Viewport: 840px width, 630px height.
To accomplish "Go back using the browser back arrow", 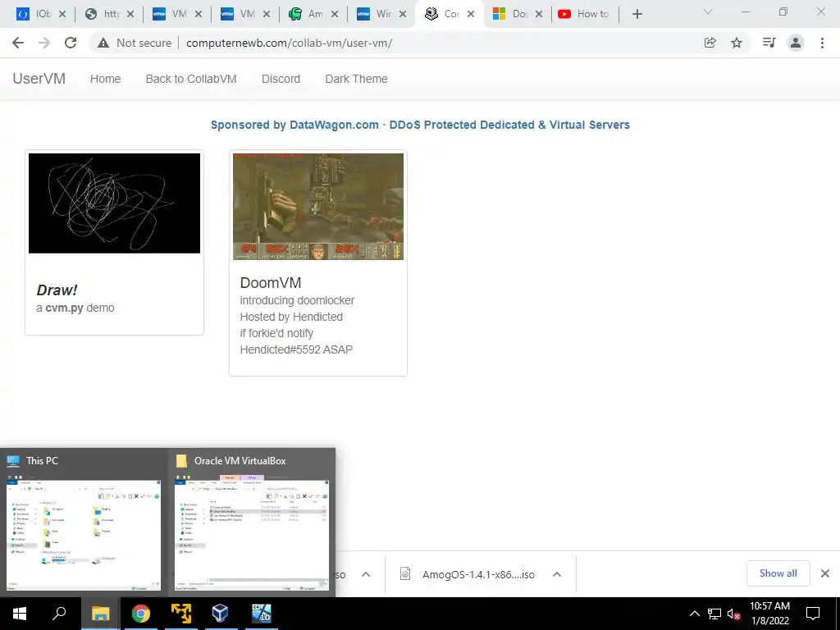I will [18, 43].
